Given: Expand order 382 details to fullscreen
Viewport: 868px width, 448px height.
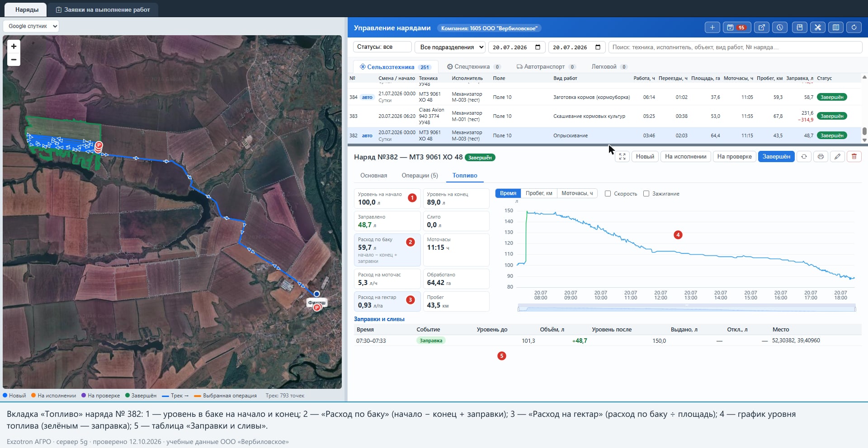Looking at the screenshot, I should pyautogui.click(x=622, y=157).
